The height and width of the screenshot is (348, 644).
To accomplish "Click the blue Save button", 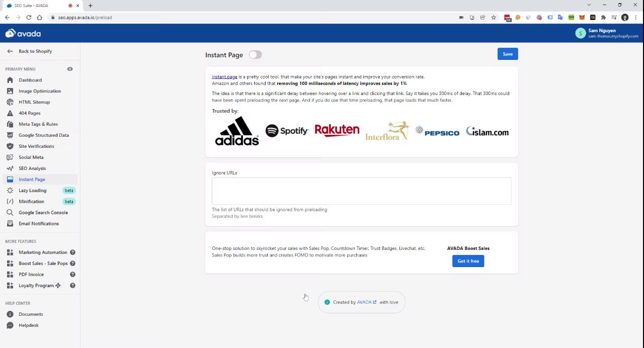I will tap(508, 54).
